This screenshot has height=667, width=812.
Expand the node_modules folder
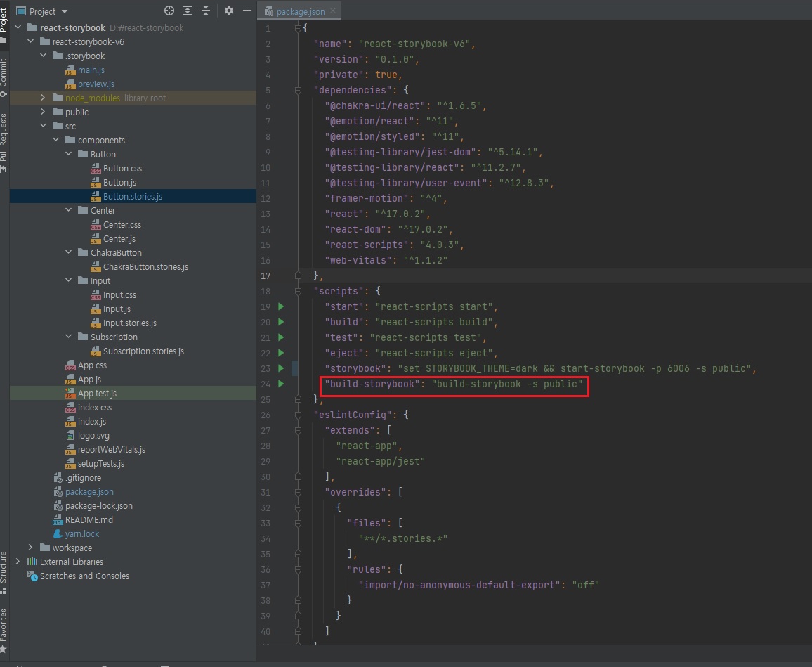click(x=44, y=98)
